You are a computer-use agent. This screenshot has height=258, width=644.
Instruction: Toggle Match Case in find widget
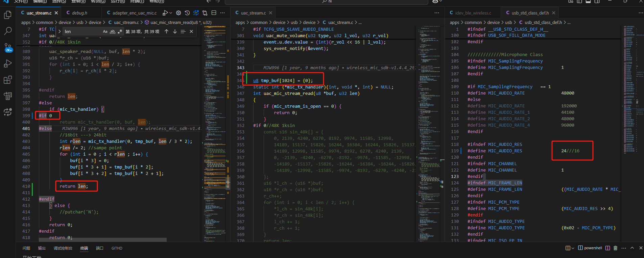(105, 31)
